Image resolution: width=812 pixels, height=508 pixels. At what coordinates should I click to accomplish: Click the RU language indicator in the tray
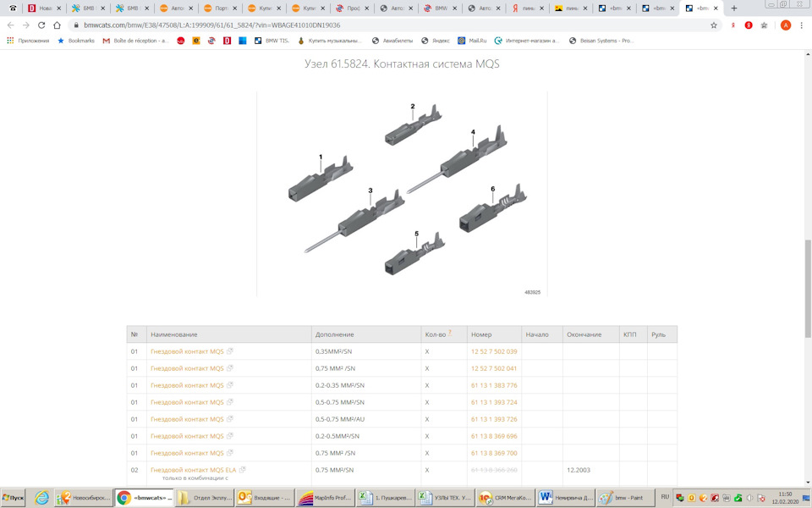[665, 498]
